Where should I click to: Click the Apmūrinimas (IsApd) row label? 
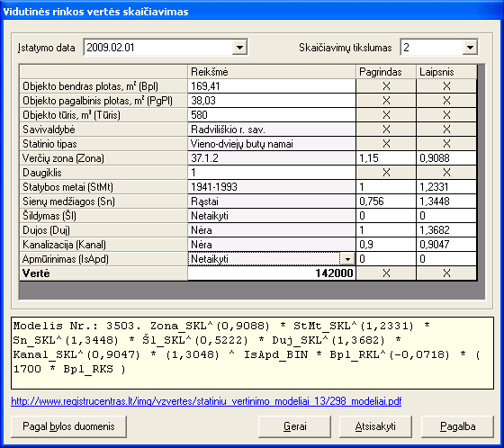point(103,259)
